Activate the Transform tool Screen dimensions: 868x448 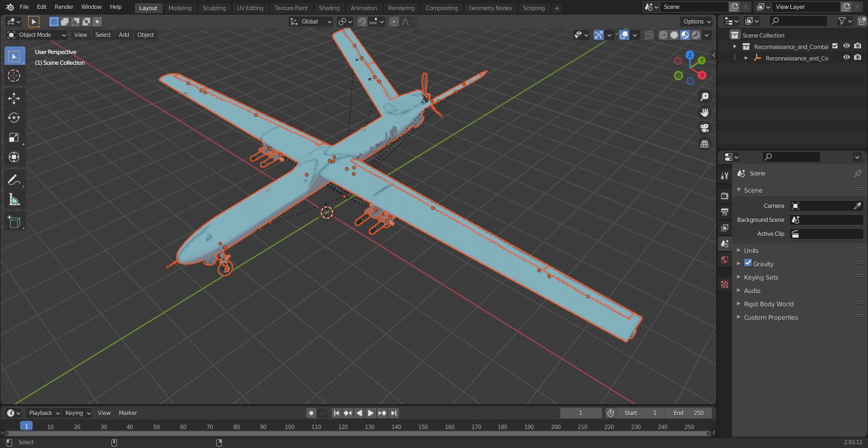pos(14,157)
